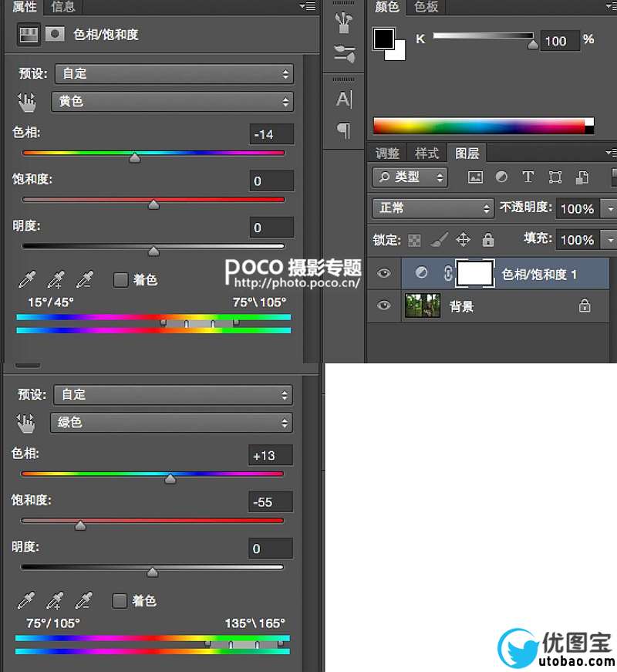Viewport: 617px width, 672px height.
Task: Expand the 填充 slider arrow
Action: [610, 240]
